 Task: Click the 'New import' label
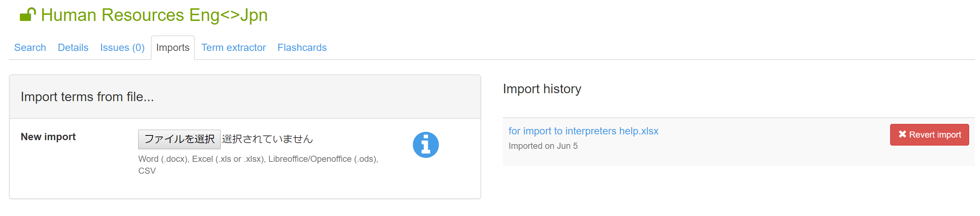48,137
